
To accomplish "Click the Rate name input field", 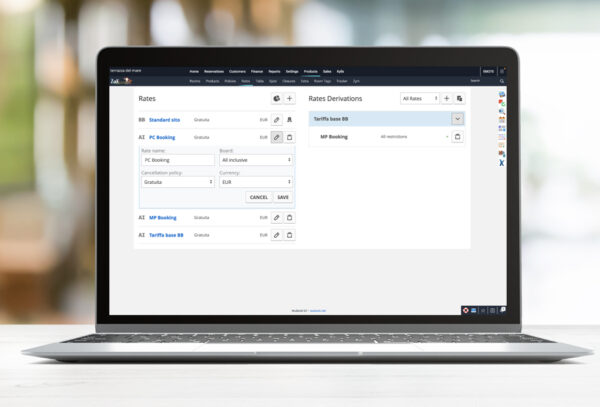I will point(177,160).
